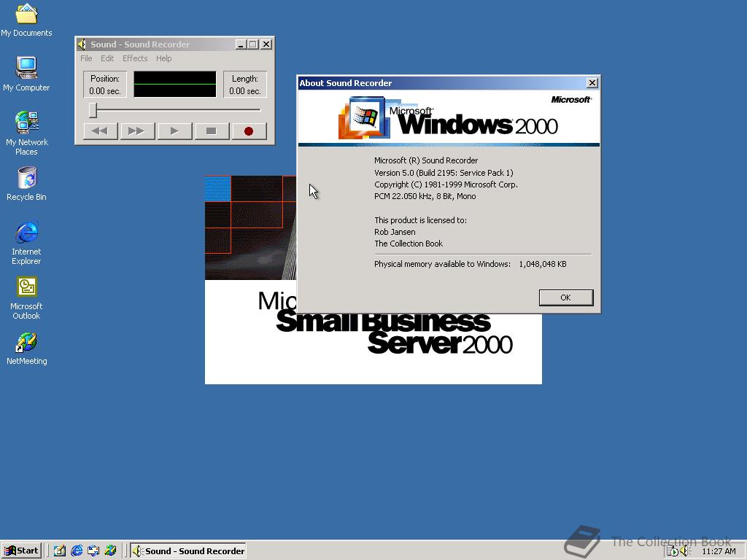Image resolution: width=747 pixels, height=560 pixels.
Task: Open Edit menu in Sound Recorder
Action: (x=107, y=58)
